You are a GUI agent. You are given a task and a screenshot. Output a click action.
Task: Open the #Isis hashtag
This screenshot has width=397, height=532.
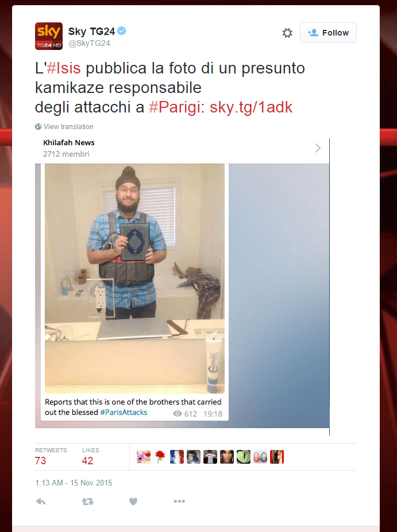tap(64, 68)
